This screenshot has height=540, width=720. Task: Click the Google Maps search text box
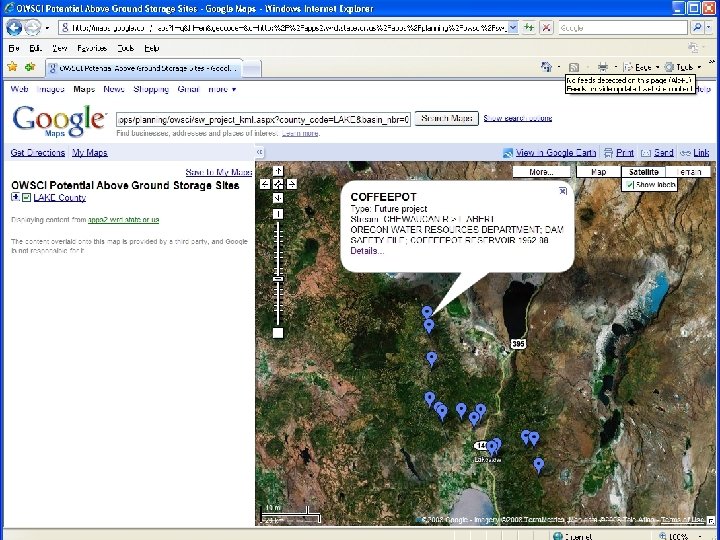tap(263, 120)
